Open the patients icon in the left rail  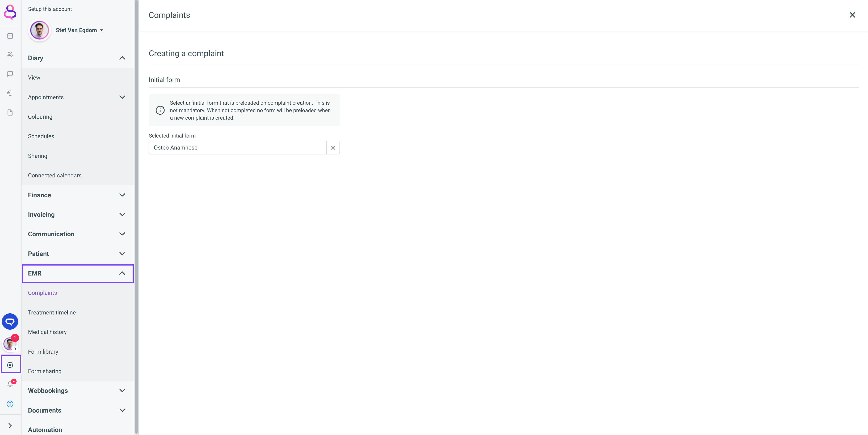click(10, 55)
